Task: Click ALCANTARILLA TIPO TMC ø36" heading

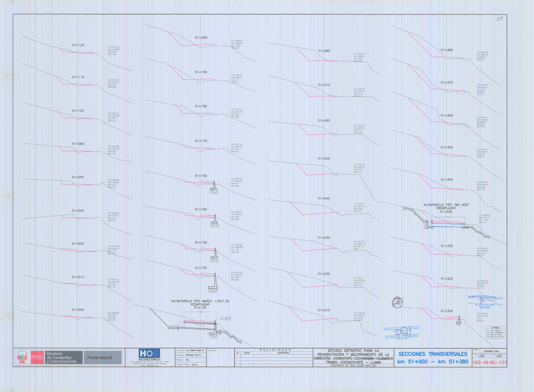Action: coord(446,205)
